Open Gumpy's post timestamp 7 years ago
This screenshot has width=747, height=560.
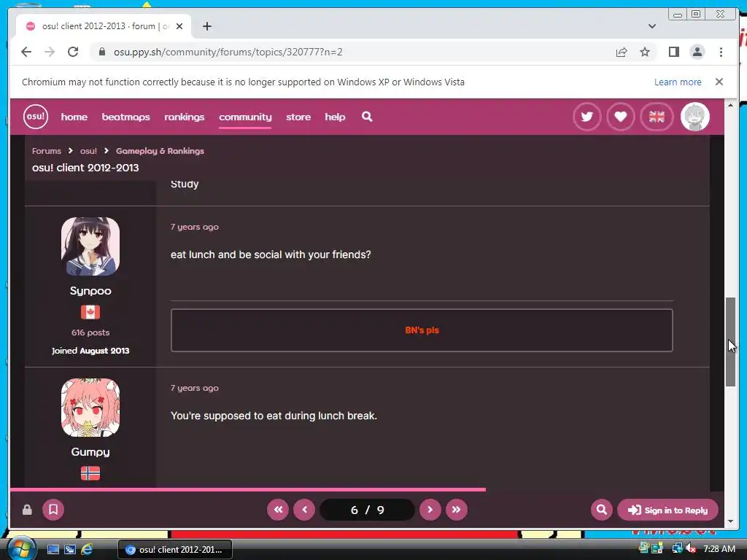(x=194, y=388)
